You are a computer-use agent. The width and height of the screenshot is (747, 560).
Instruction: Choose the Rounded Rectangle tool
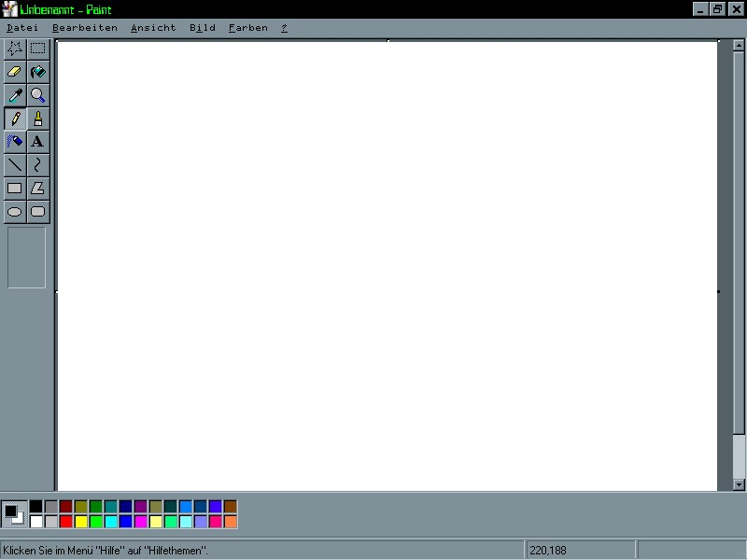38,212
